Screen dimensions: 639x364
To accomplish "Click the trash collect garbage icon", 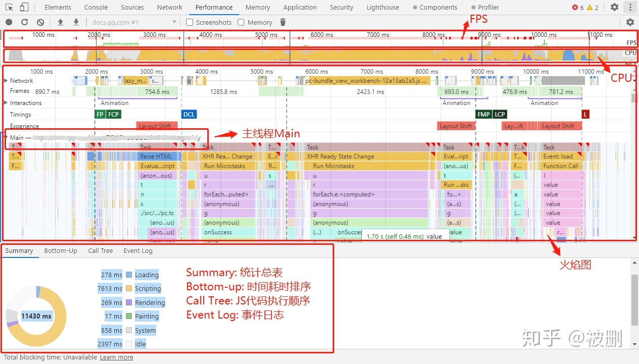I will [283, 22].
